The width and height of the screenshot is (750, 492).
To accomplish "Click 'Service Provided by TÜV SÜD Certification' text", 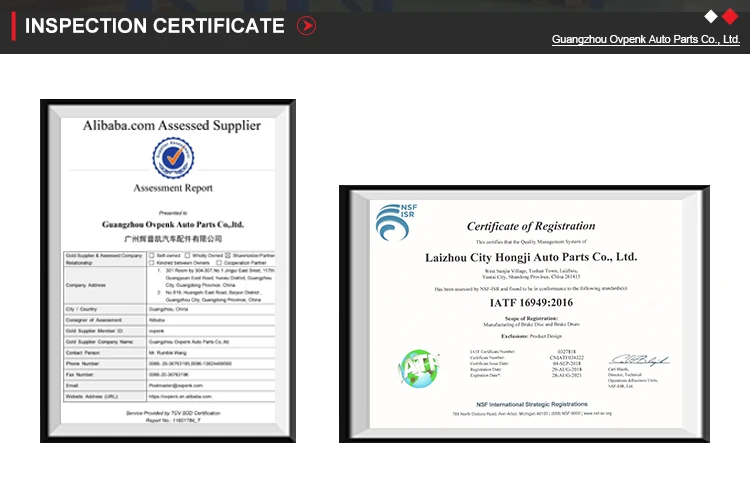I will (x=173, y=413).
